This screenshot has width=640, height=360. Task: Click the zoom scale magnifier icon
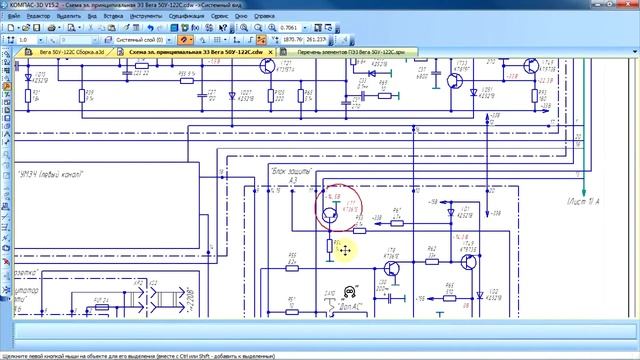pos(272,28)
